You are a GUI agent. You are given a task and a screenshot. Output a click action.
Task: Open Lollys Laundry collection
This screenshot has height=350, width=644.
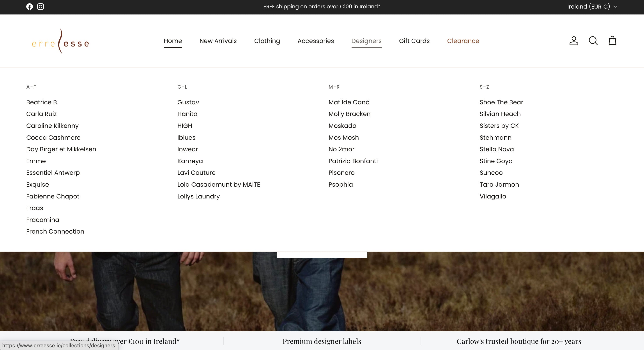click(x=198, y=196)
